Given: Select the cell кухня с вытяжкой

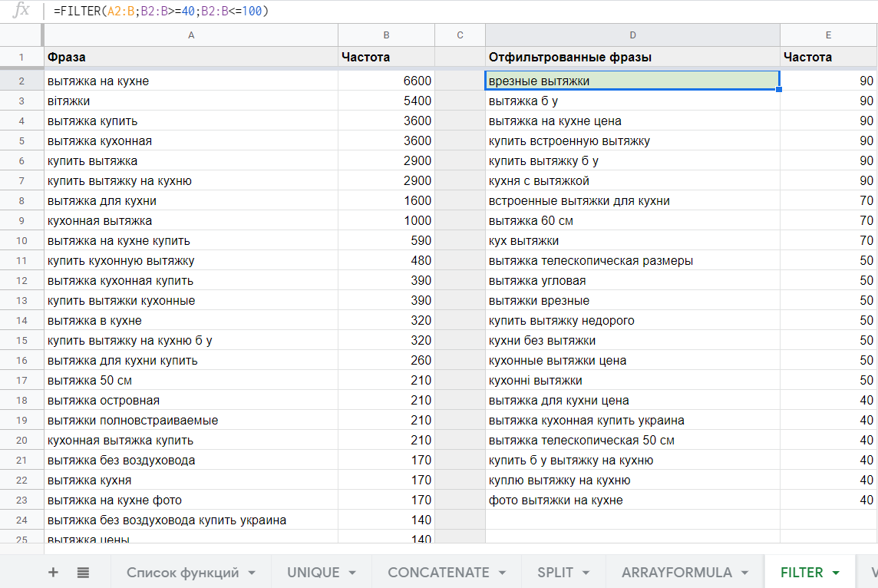Looking at the screenshot, I should 632,181.
